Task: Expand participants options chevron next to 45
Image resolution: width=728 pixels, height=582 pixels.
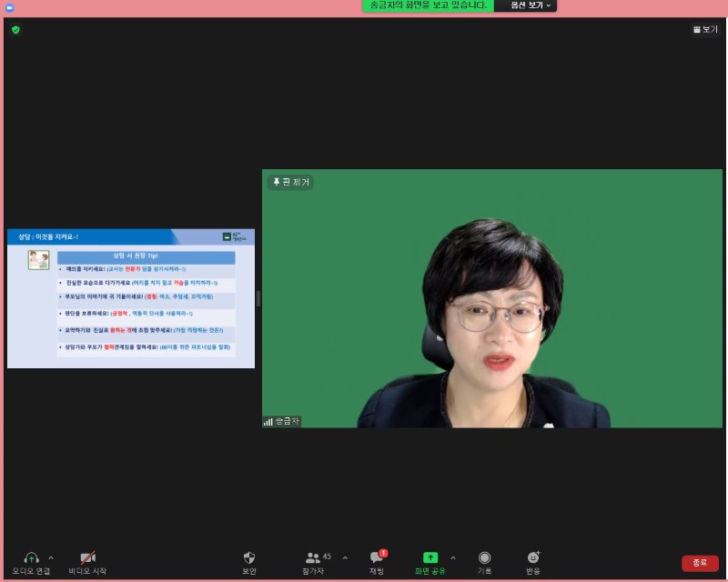Action: pyautogui.click(x=345, y=557)
